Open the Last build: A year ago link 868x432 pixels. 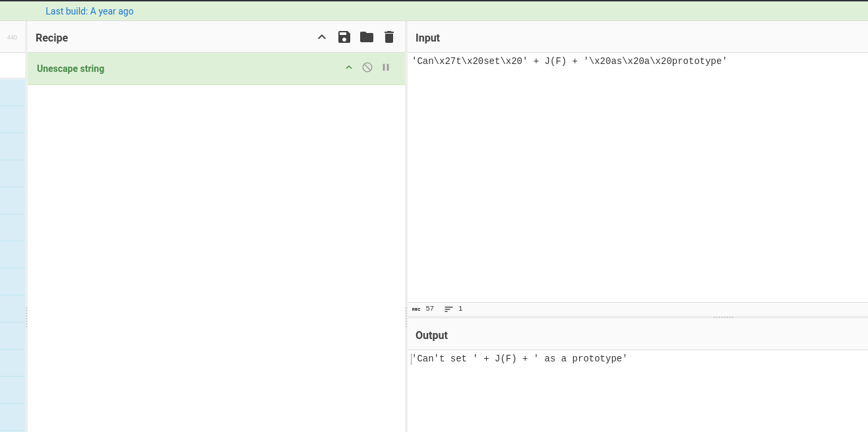90,11
